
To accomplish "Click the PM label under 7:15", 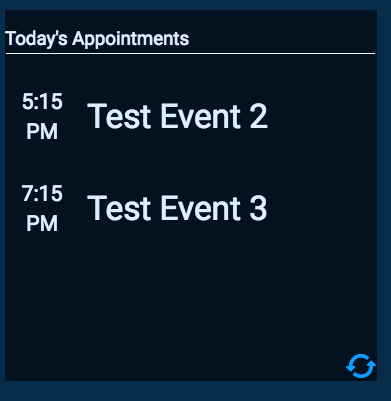I will (x=42, y=223).
